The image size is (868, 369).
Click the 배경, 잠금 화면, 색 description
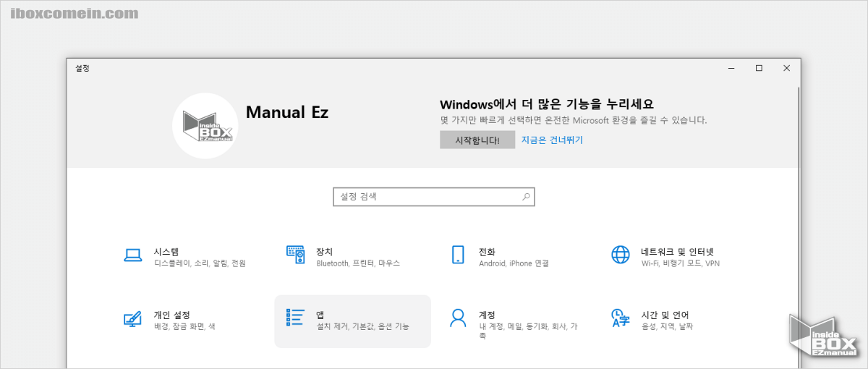coord(184,327)
